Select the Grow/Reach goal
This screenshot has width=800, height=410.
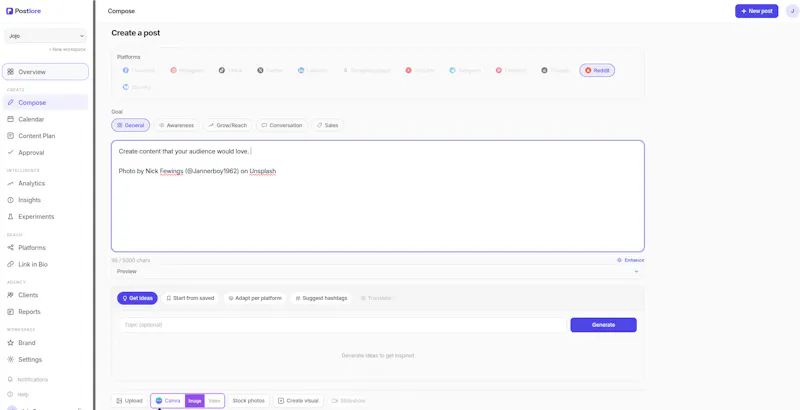pos(228,125)
